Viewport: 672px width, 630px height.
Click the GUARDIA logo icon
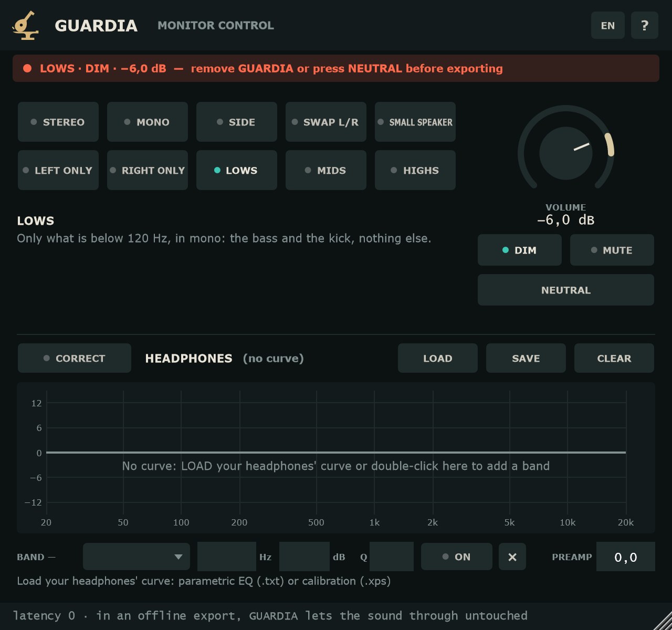[25, 25]
